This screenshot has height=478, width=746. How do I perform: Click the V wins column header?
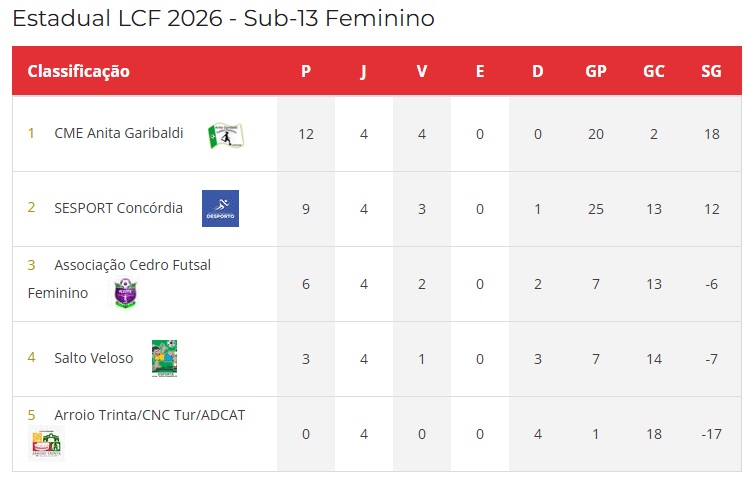[x=422, y=71]
